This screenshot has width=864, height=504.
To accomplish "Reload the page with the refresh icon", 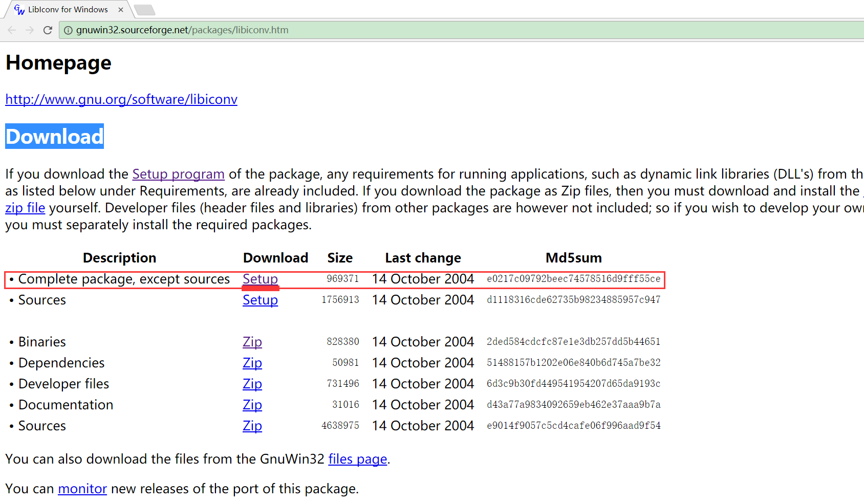I will (x=48, y=30).
